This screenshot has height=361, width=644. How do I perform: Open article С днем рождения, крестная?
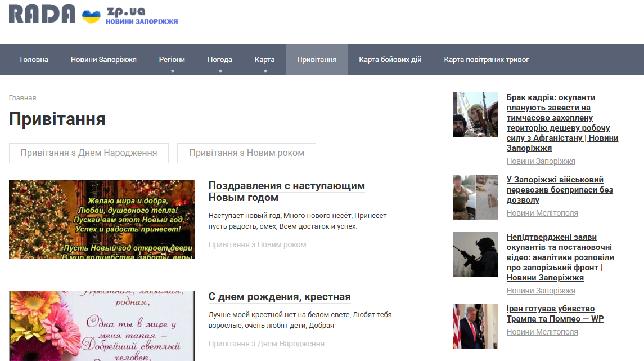[280, 297]
